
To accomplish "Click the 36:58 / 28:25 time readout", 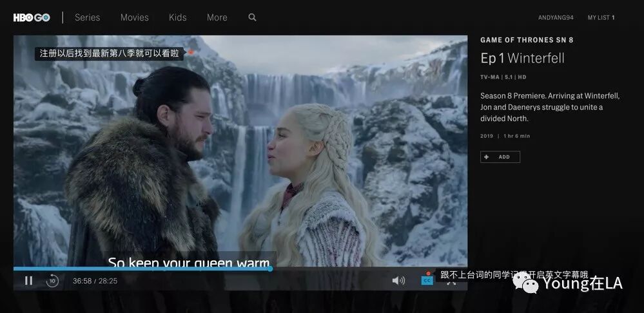I will coord(95,281).
